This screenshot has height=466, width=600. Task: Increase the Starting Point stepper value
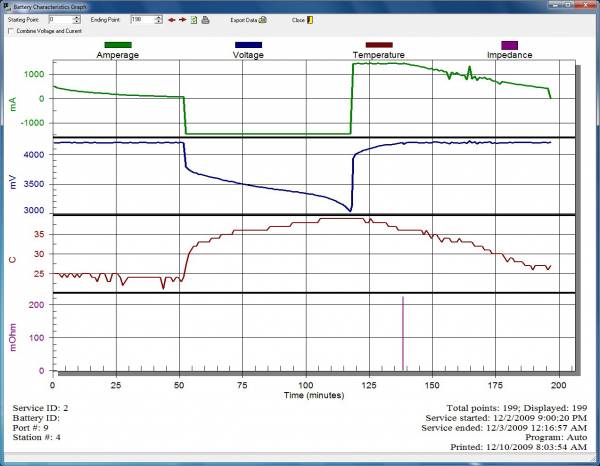(77, 18)
